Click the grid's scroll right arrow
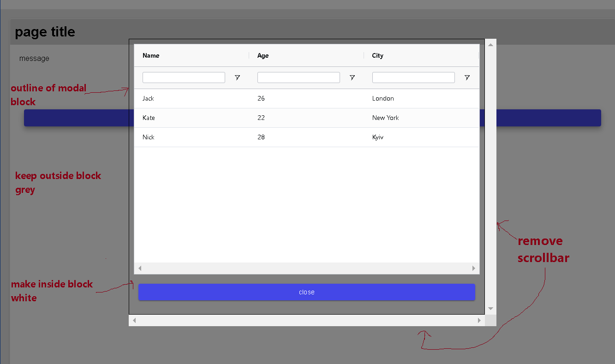Image resolution: width=615 pixels, height=364 pixels. (x=473, y=268)
